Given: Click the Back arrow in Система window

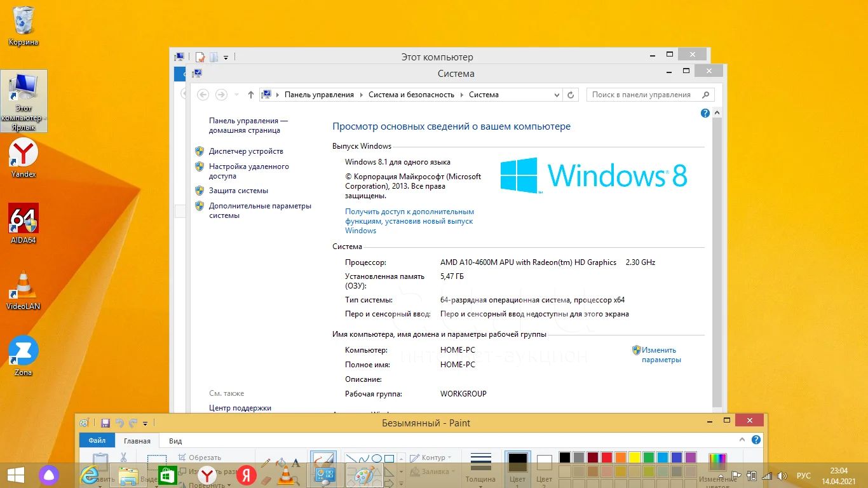Looking at the screenshot, I should (203, 95).
